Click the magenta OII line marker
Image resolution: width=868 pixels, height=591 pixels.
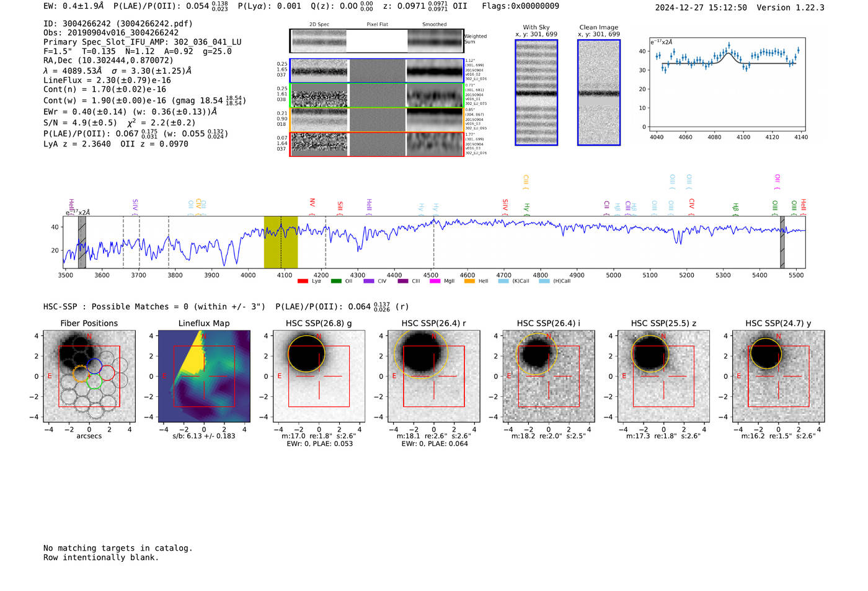777,182
